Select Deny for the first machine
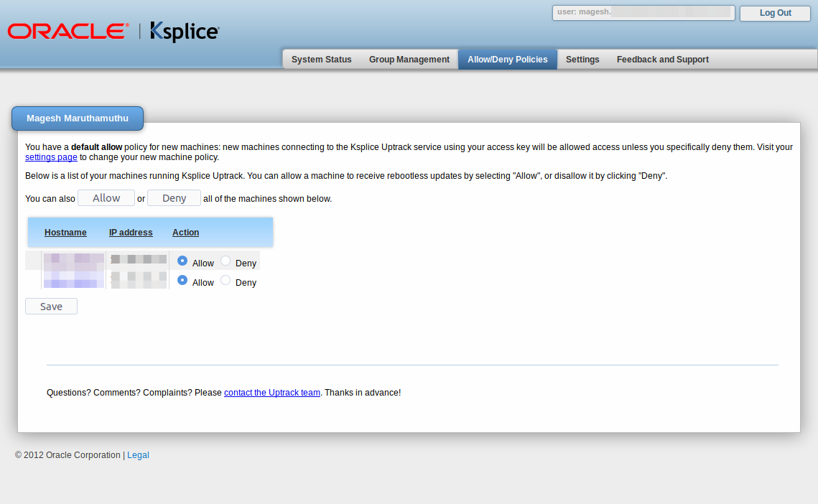Image resolution: width=818 pixels, height=504 pixels. pos(226,261)
